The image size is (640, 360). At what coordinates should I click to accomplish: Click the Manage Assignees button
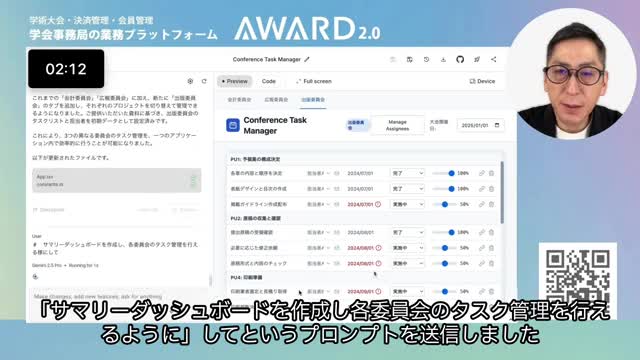pos(397,125)
